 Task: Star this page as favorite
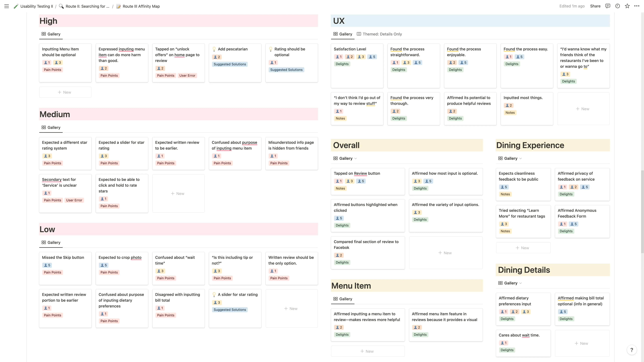[x=627, y=6]
